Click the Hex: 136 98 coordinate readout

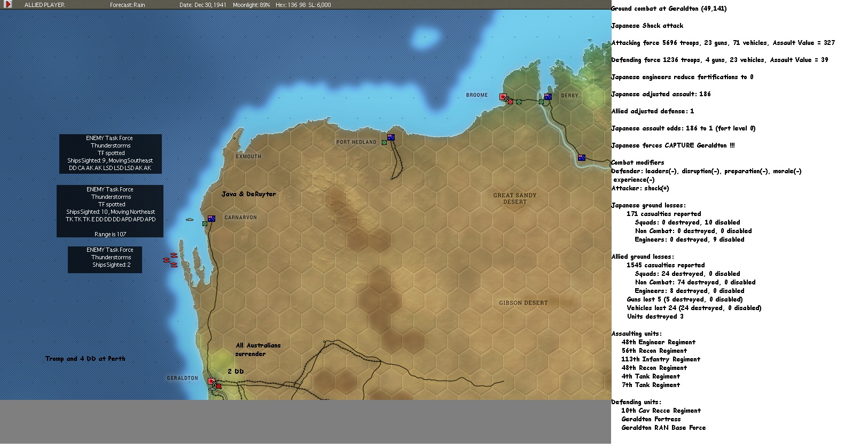(291, 5)
